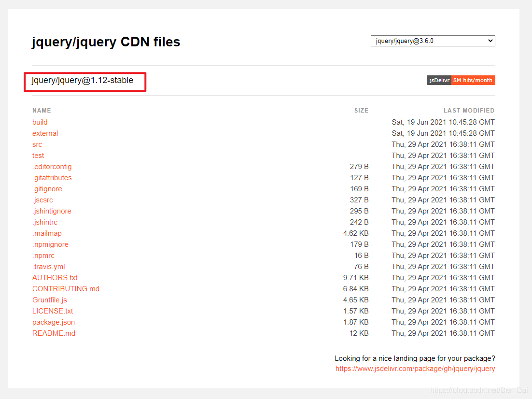The width and height of the screenshot is (532, 399).
Task: Click the 242 B size of .jshintrc
Action: (359, 222)
